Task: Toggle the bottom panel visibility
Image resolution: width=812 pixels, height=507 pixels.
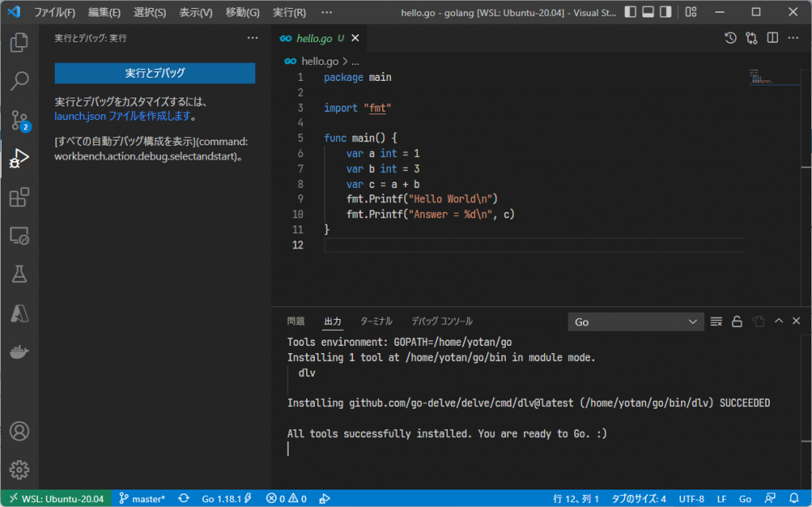Action: pos(648,12)
